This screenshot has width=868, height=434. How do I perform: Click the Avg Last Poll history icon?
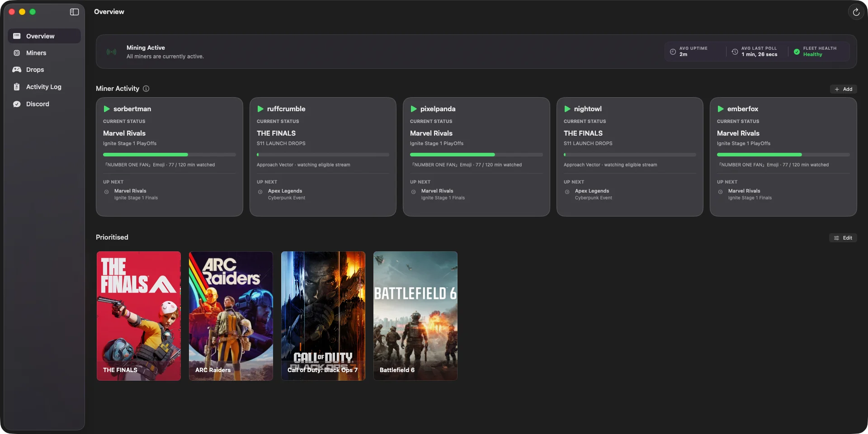(735, 52)
